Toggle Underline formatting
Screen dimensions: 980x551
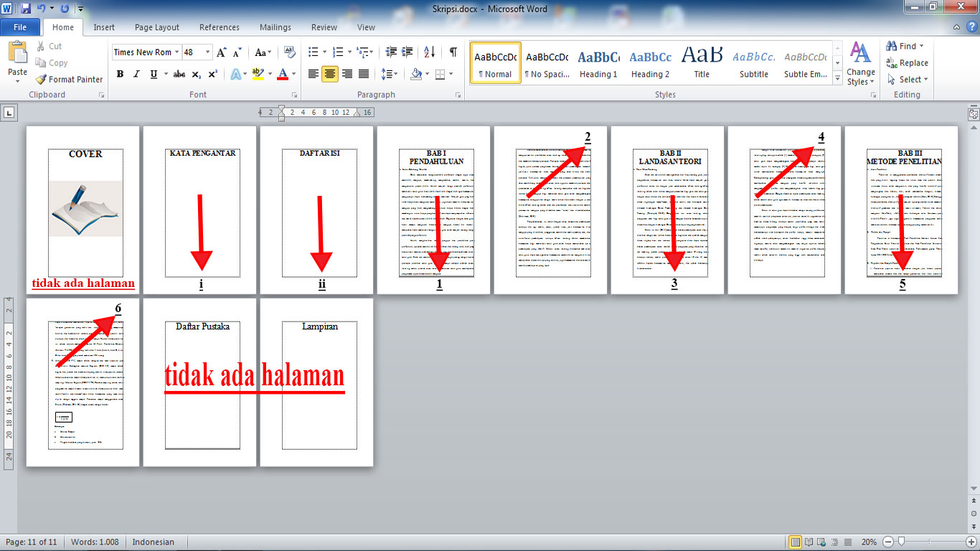click(154, 74)
